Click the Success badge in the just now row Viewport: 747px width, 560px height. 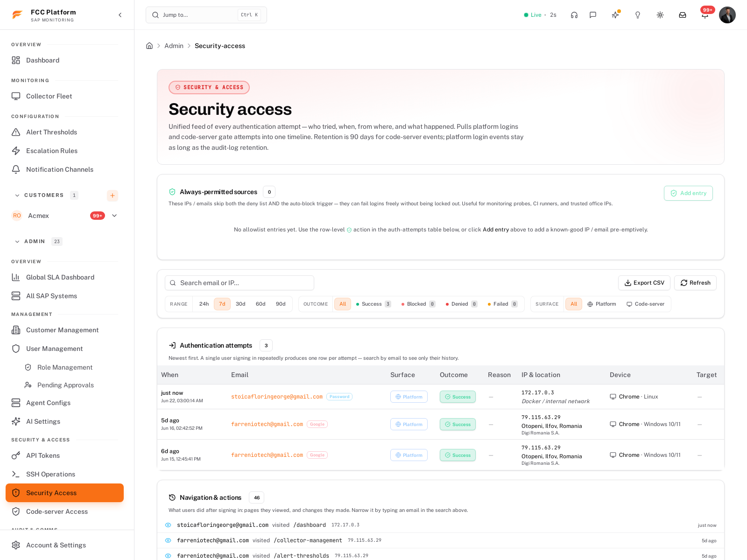point(458,397)
